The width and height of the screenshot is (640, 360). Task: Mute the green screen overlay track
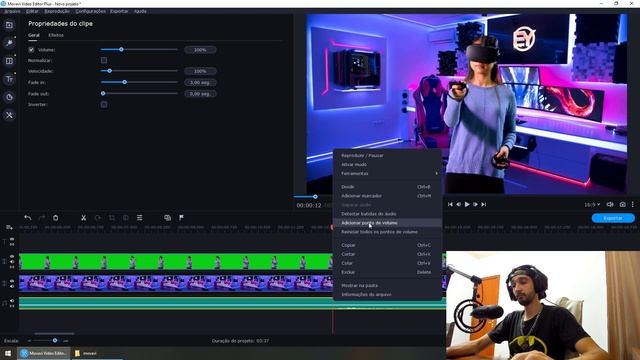pos(12,262)
